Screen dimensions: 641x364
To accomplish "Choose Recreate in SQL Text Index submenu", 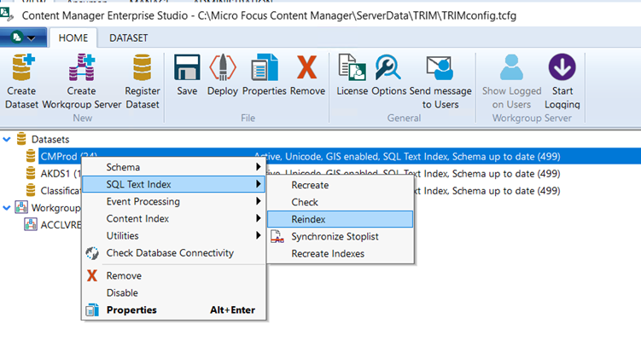I will (340, 185).
